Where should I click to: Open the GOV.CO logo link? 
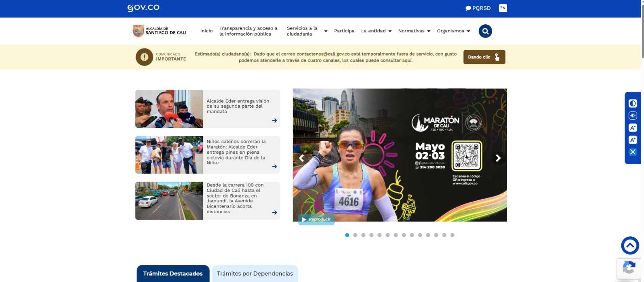tap(143, 8)
